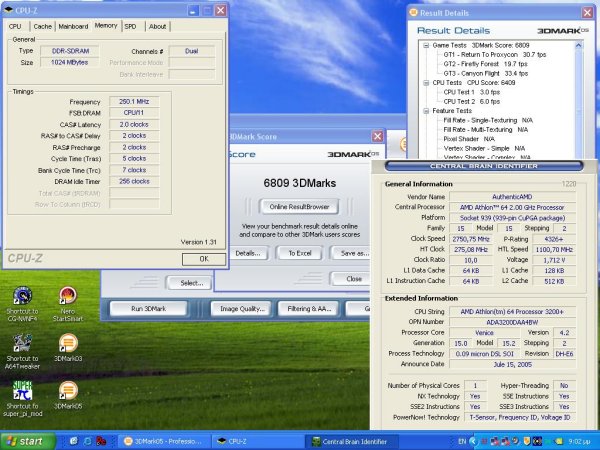Switch to the Cache tab
600x450 pixels.
42,26
